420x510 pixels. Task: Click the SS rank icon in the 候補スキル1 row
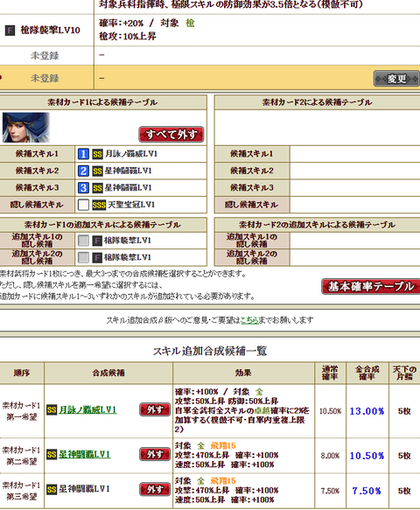coord(97,154)
